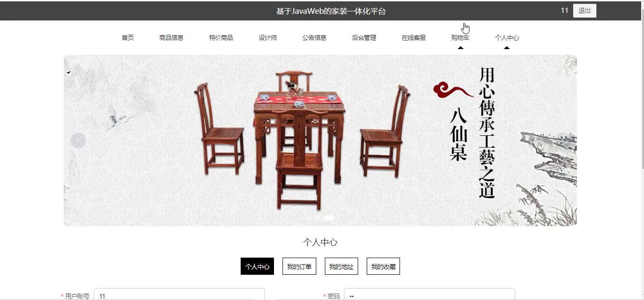
Task: Select the black 个人中心 tab button
Action: point(257,267)
